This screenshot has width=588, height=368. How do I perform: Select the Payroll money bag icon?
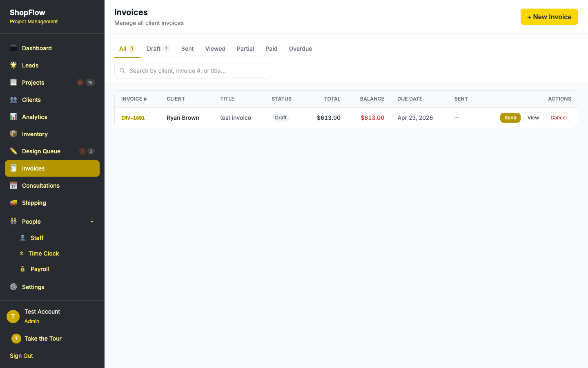(x=23, y=269)
